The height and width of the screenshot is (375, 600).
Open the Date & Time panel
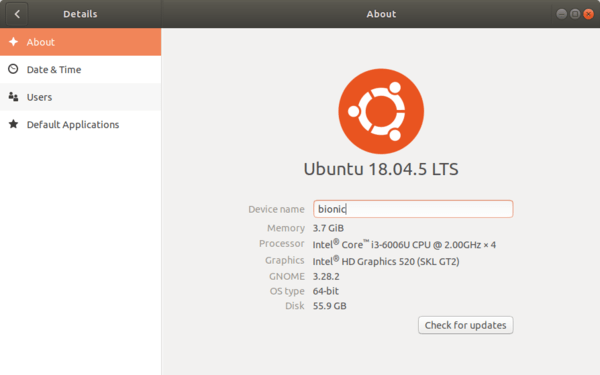pyautogui.click(x=80, y=69)
